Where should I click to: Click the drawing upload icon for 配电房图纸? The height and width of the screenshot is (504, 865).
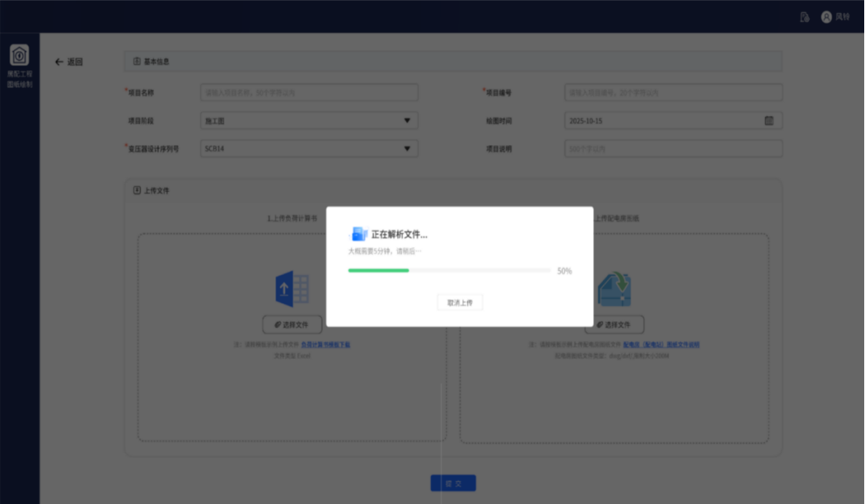(x=614, y=289)
